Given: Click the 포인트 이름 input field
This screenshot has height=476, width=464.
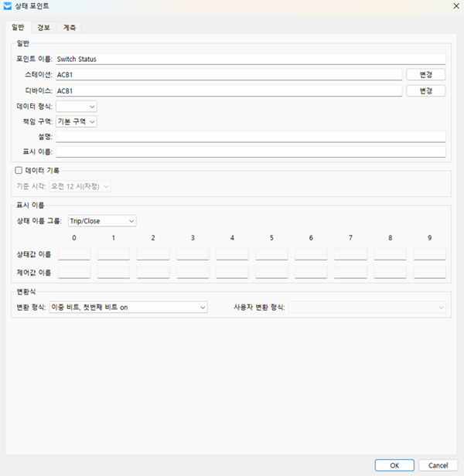Looking at the screenshot, I should click(251, 59).
